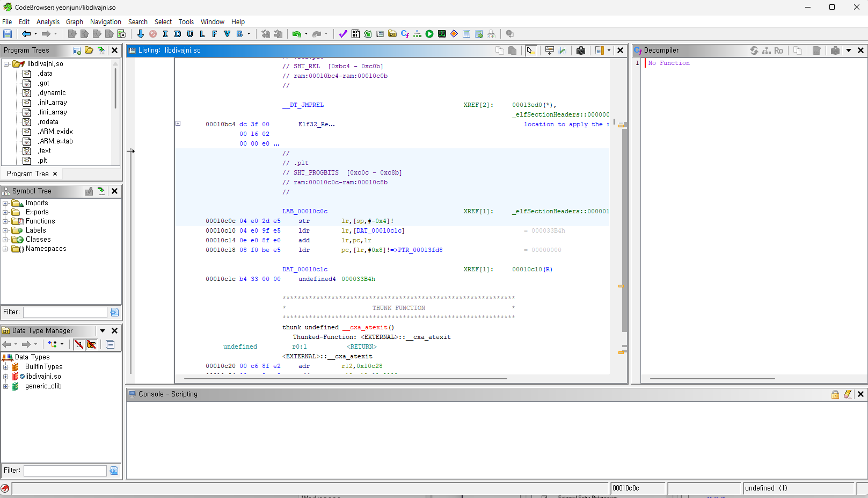Click the orange diamond toolbar icon
The width and height of the screenshot is (868, 498).
(x=454, y=34)
